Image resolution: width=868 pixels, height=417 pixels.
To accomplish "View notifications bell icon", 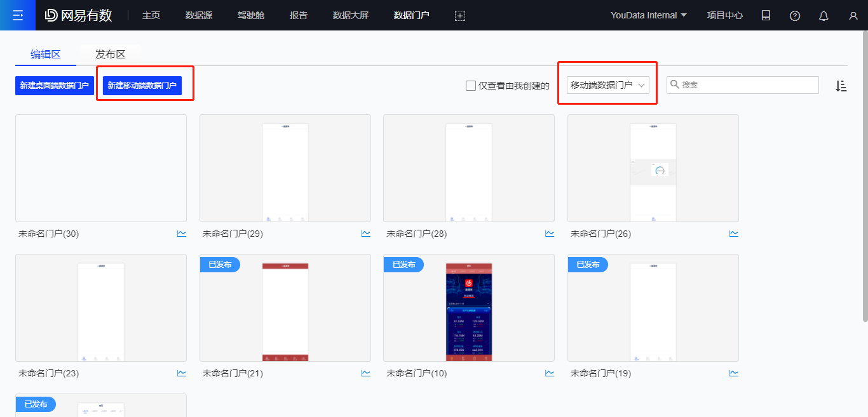I will [824, 15].
